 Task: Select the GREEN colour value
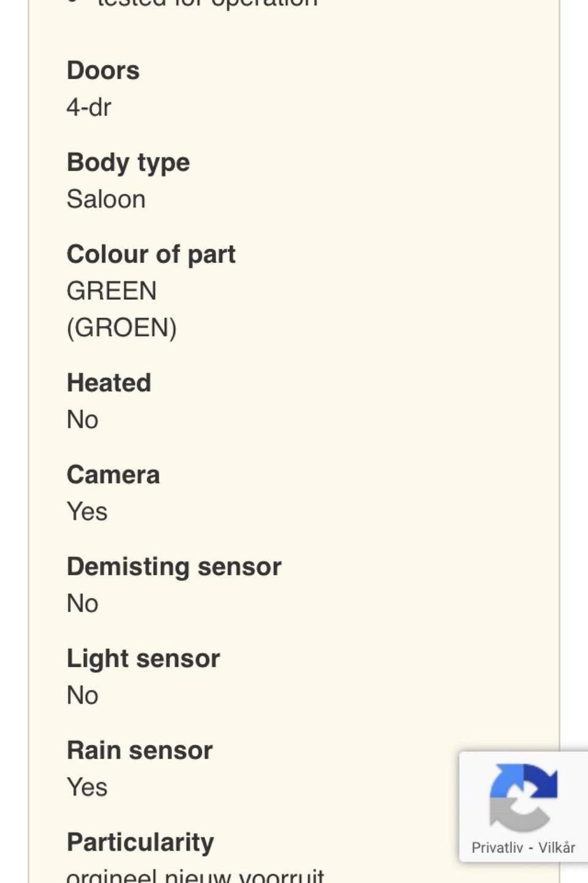tap(111, 291)
